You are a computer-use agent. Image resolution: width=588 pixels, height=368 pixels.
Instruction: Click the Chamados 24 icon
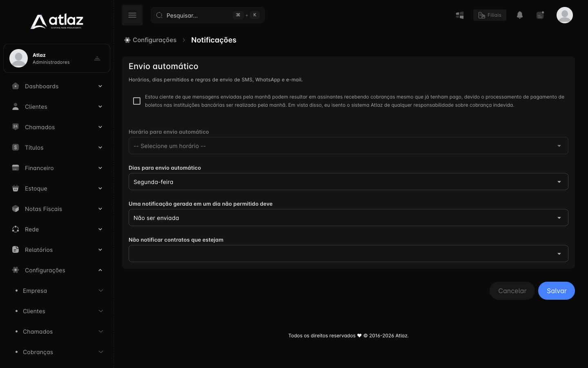tap(16, 127)
